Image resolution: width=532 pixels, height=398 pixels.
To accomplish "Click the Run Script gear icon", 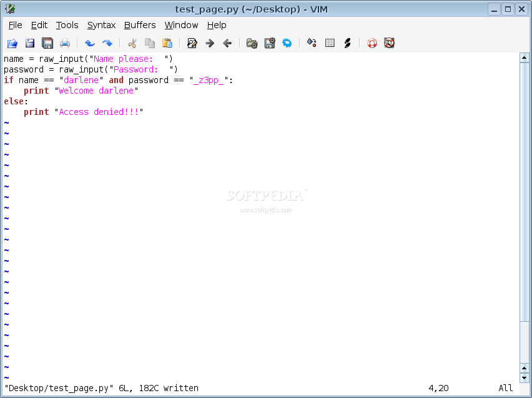I will 287,43.
